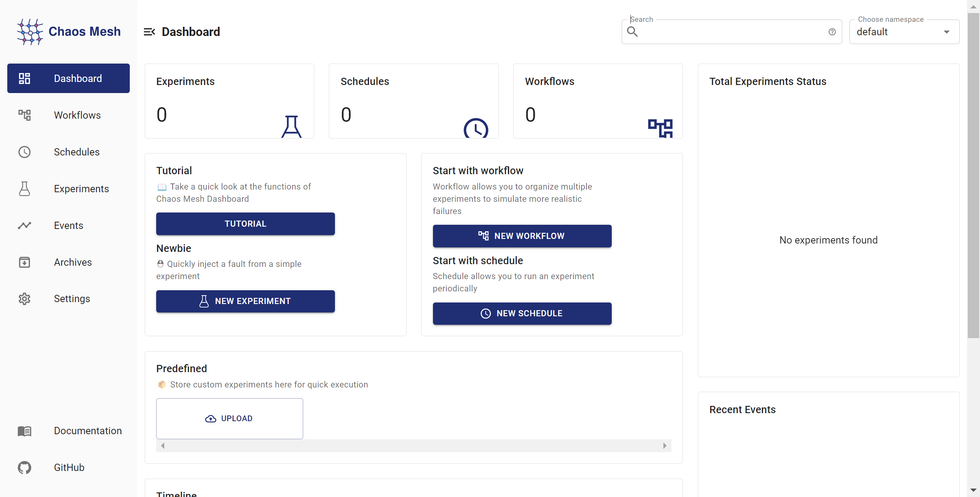980x497 pixels.
Task: Collapse the sidebar with the menu toggle icon
Action: point(149,32)
